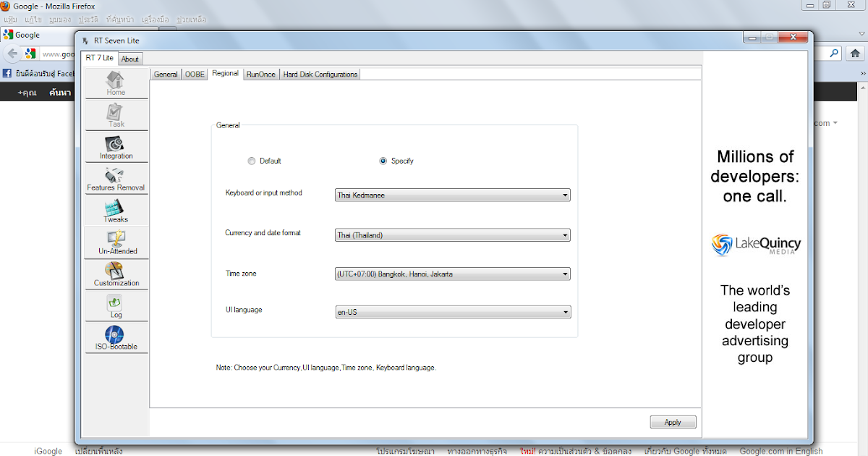Click the Facebook bookmark icon

pyautogui.click(x=7, y=73)
